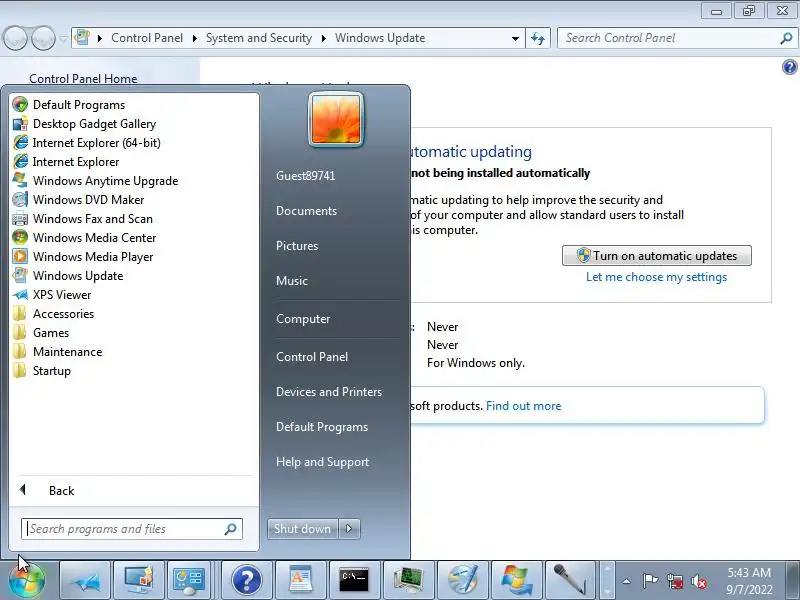This screenshot has width=800, height=600.
Task: Show hidden tray icons arrow
Action: click(x=627, y=581)
